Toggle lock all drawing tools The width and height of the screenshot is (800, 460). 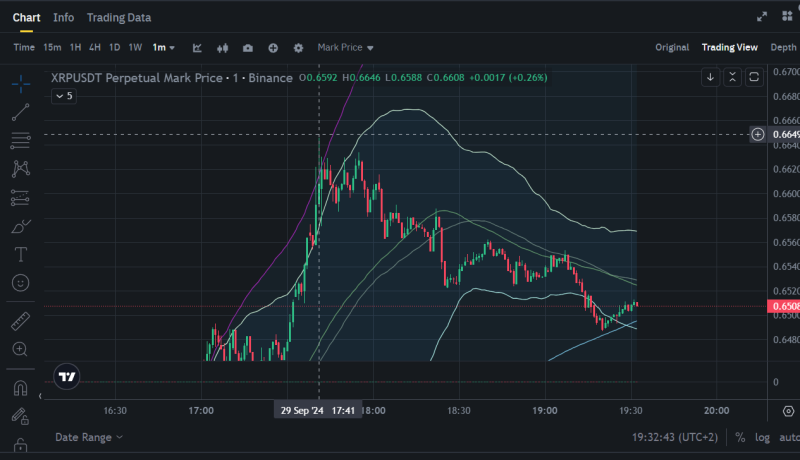pyautogui.click(x=20, y=445)
